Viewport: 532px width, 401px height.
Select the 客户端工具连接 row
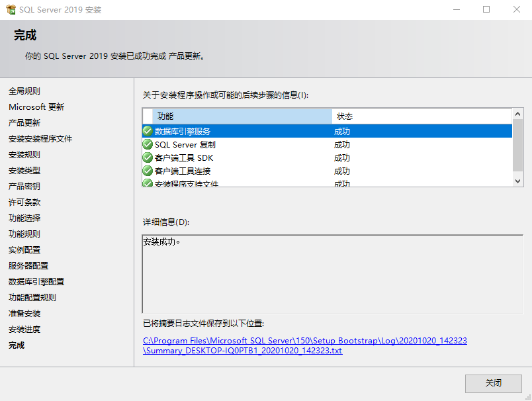tap(327, 171)
